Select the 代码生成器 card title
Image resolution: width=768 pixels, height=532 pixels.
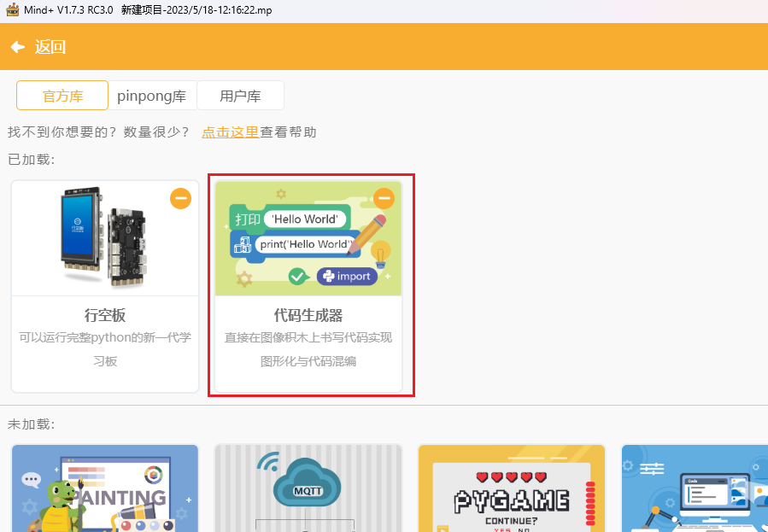point(308,315)
